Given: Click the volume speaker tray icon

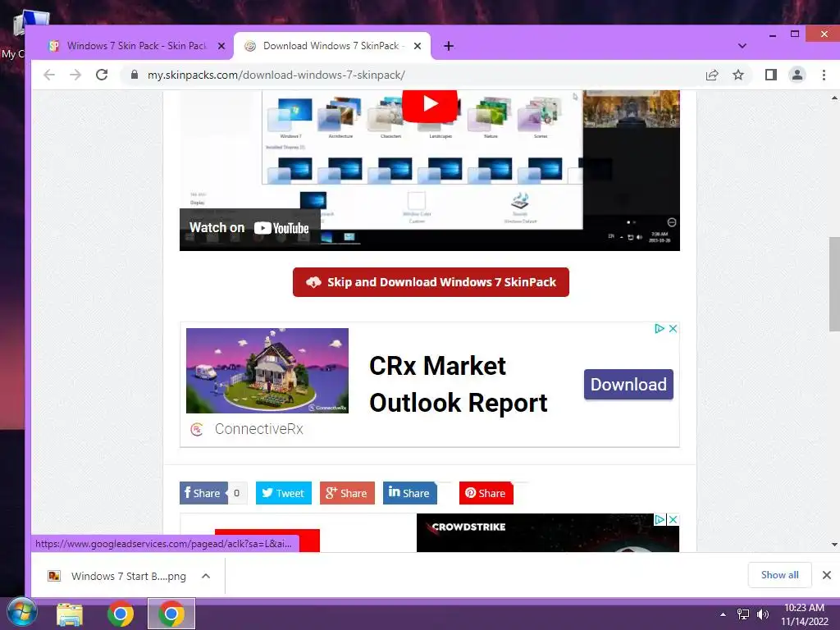Looking at the screenshot, I should coord(762,614).
